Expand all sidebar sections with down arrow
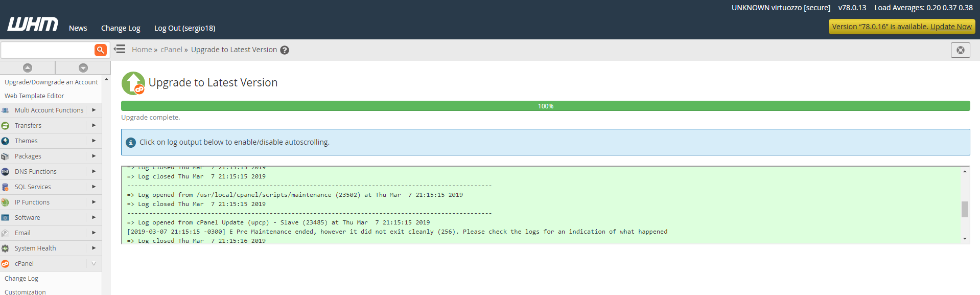This screenshot has width=980, height=295. click(83, 67)
